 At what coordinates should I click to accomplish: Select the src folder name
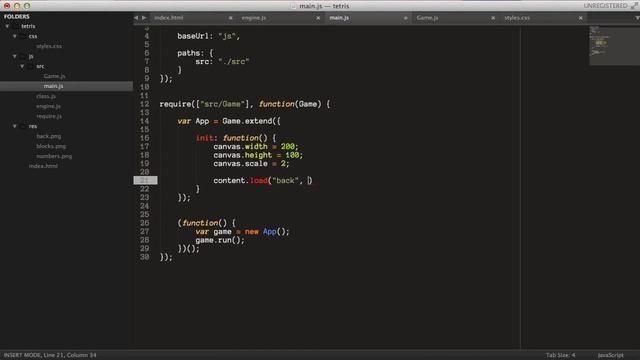40,66
